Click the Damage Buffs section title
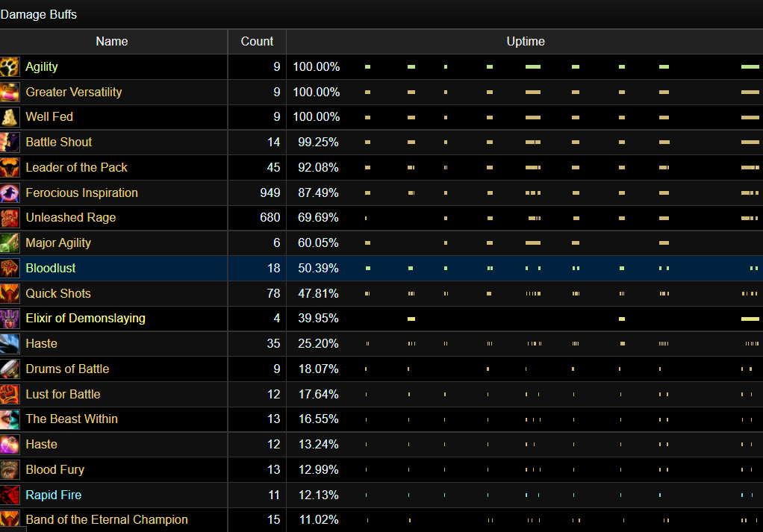 click(x=38, y=15)
